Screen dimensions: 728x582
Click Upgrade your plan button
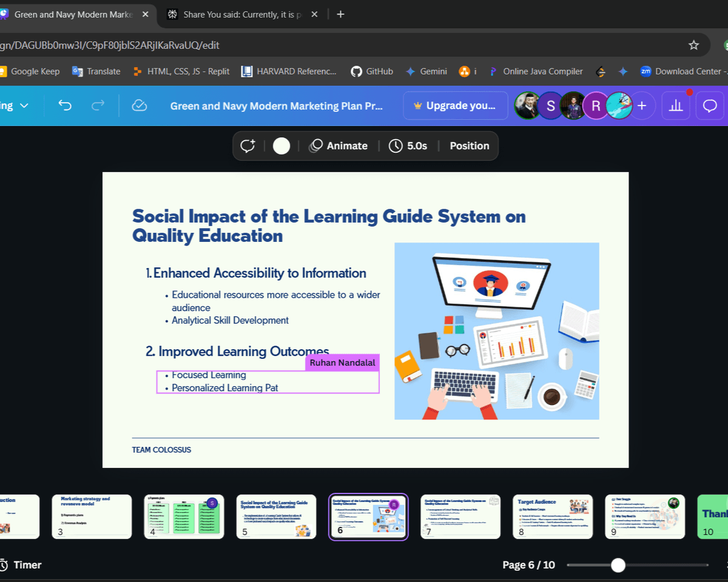pyautogui.click(x=455, y=105)
